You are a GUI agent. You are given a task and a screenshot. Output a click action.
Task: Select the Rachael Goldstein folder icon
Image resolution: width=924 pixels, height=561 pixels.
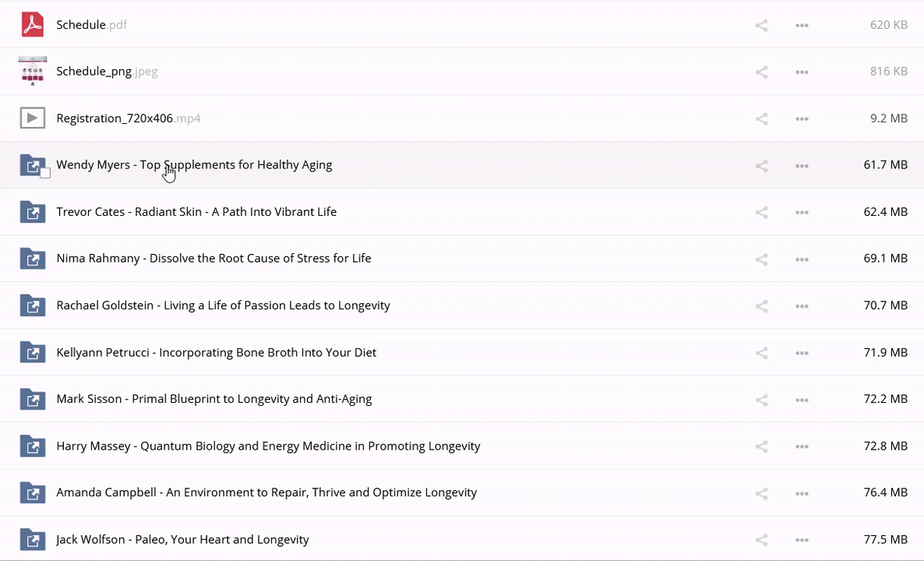point(32,305)
